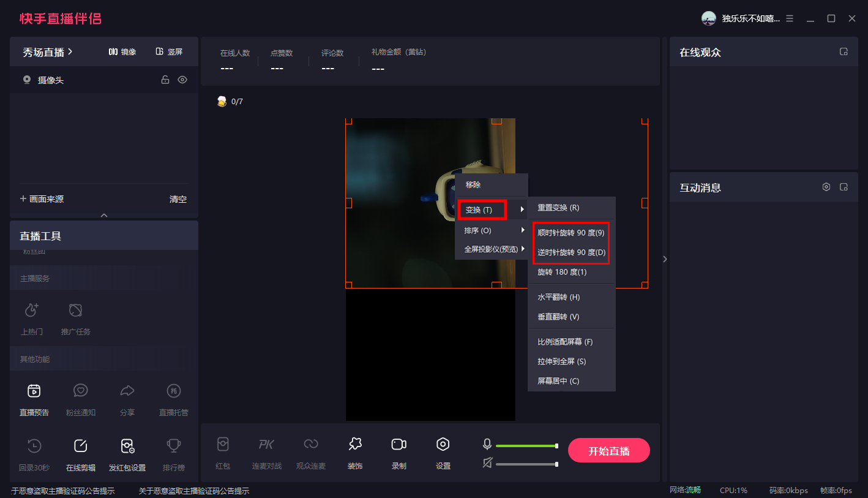This screenshot has width=868, height=498.
Task: Toggle visibility eye of 摄像头 source
Action: [182, 80]
